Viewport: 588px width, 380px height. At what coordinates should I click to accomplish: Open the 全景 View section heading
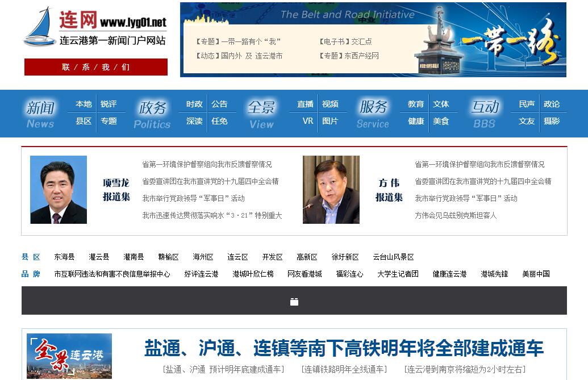[261, 114]
